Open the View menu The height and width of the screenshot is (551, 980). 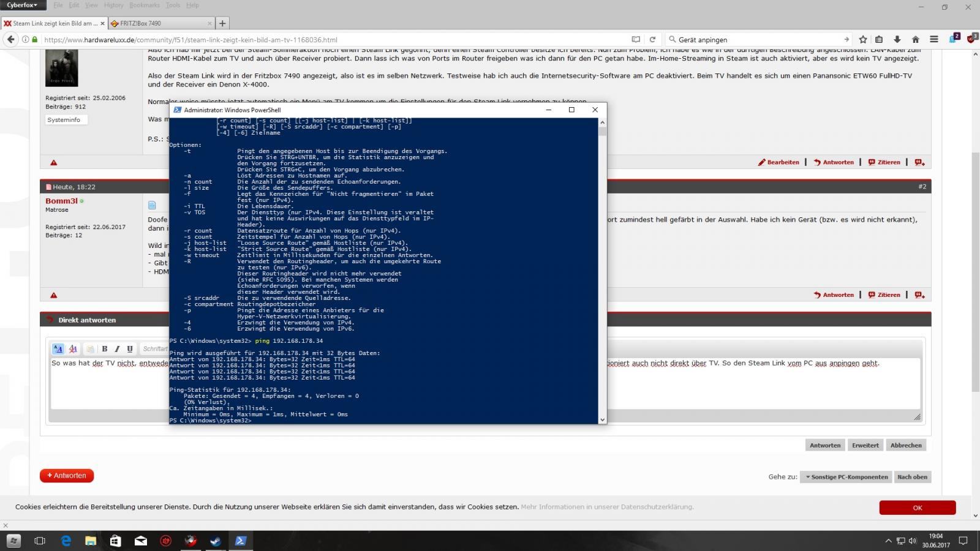[x=91, y=6]
